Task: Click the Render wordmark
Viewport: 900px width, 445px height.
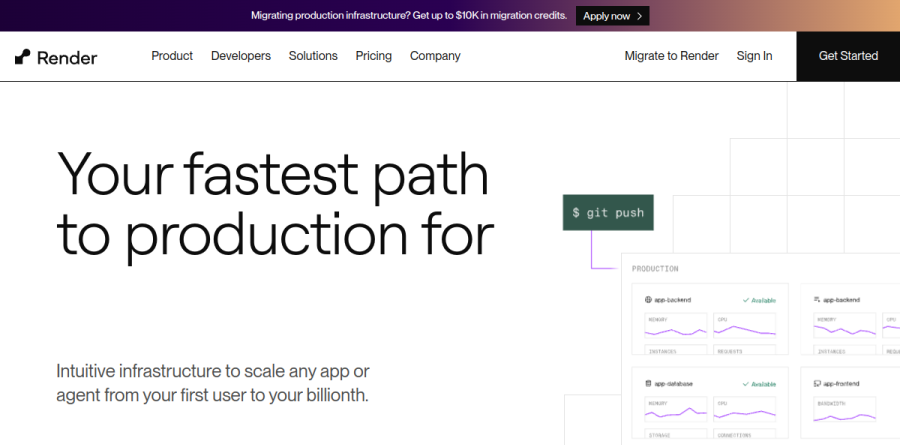Action: point(67,57)
